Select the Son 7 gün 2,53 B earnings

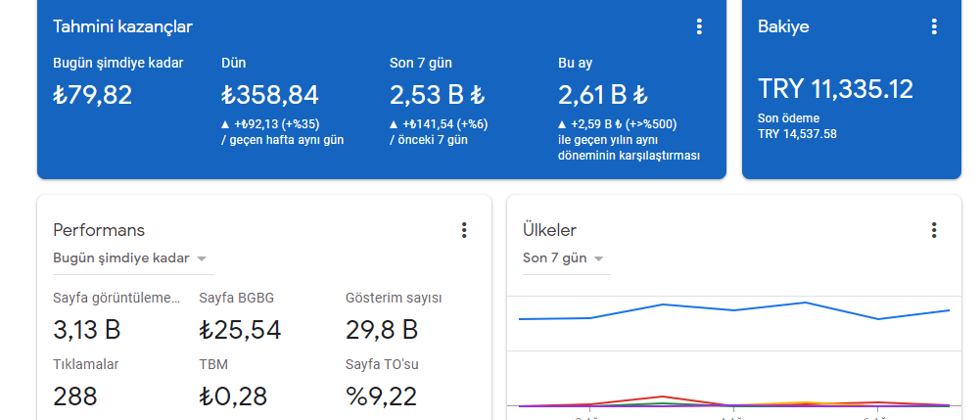pyautogui.click(x=437, y=95)
